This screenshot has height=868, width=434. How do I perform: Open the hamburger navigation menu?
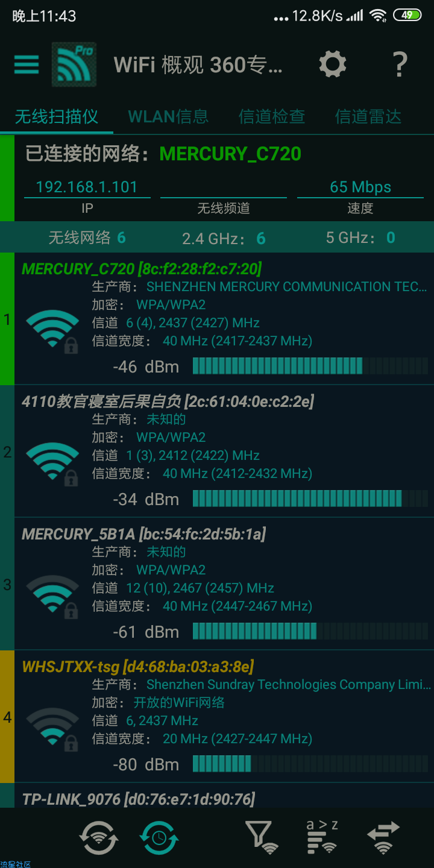pos(27,64)
